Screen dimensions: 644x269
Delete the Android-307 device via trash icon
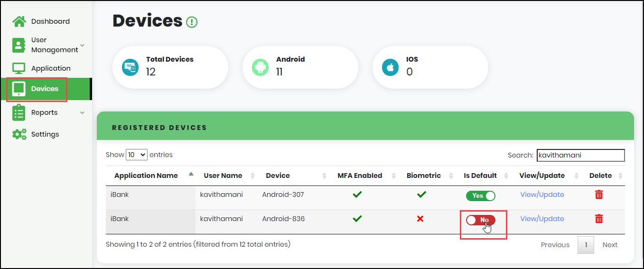[x=599, y=195]
